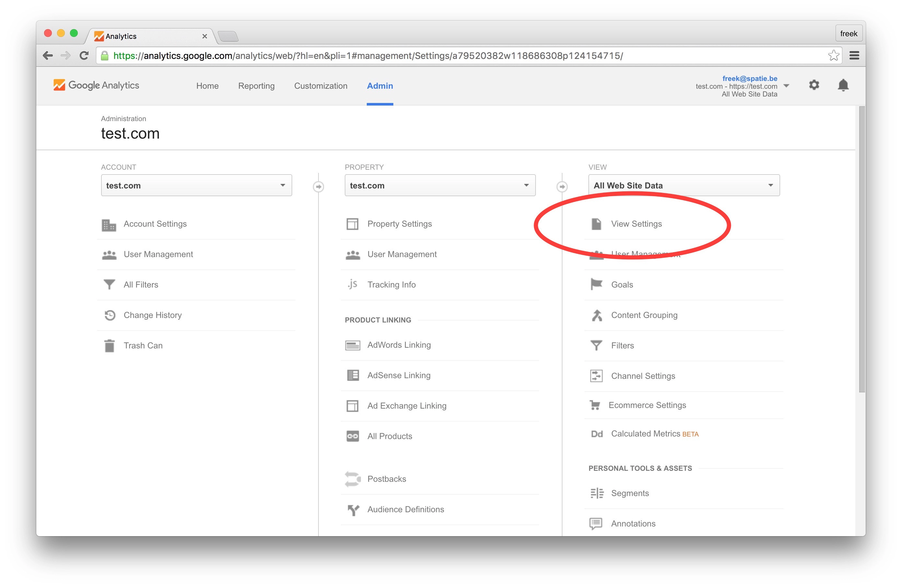Expand the Account test.com dropdown
902x588 pixels.
click(x=196, y=185)
